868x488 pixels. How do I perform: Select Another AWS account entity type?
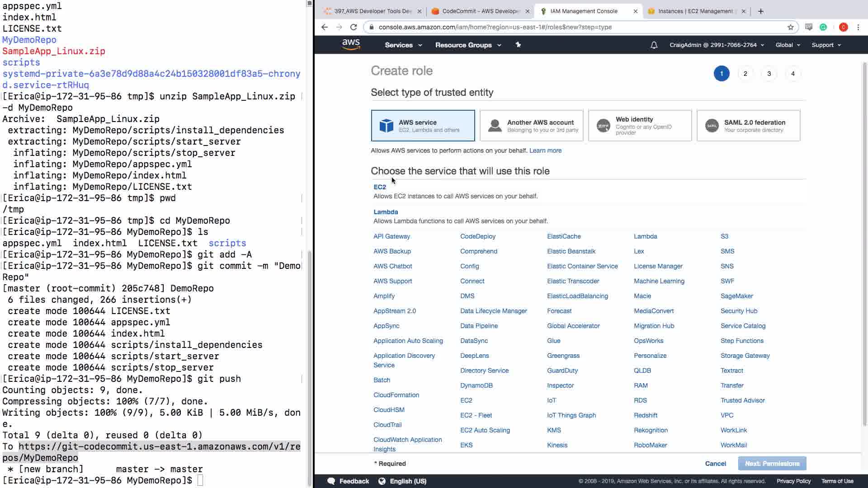(x=531, y=126)
